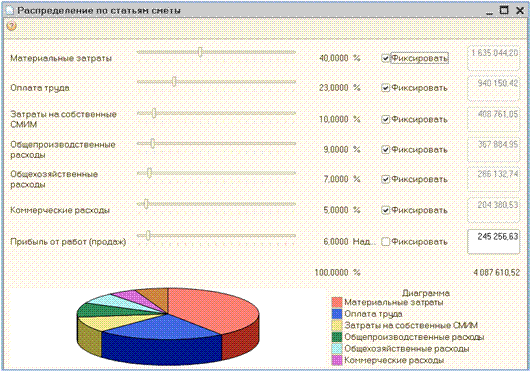Click the Над.. unit label for profit

point(364,242)
